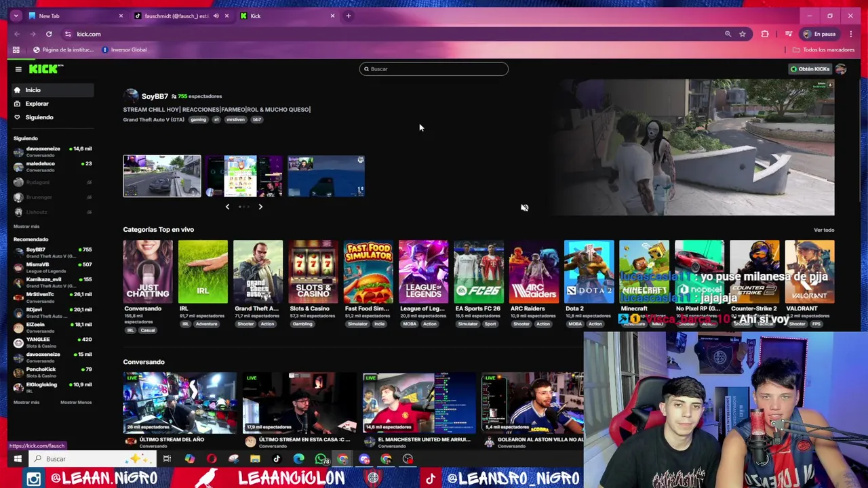868x488 pixels.
Task: Bookmark this page with star icon
Action: 743,34
